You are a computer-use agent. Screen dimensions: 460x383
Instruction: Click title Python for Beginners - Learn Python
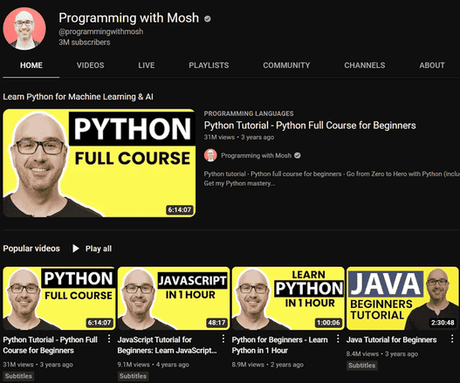click(x=280, y=345)
